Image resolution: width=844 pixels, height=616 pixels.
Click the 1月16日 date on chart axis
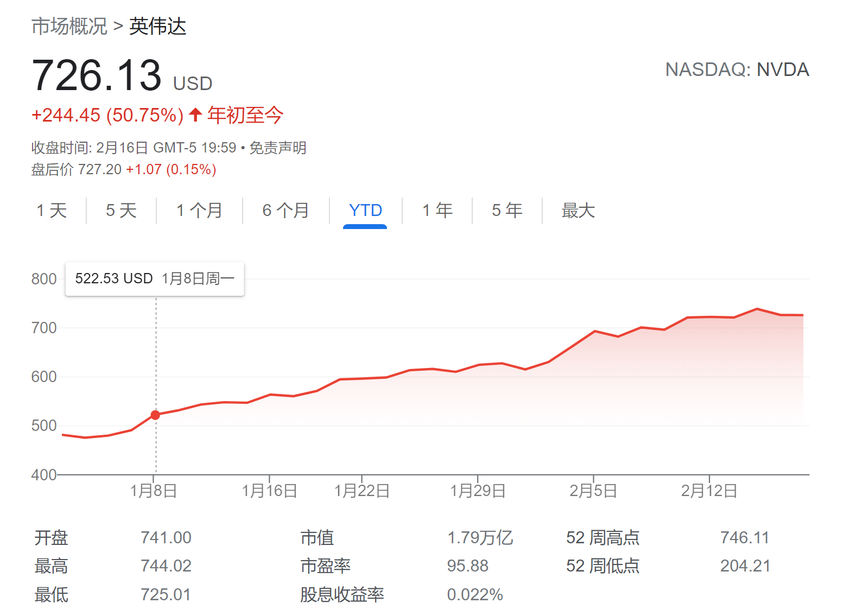(270, 491)
